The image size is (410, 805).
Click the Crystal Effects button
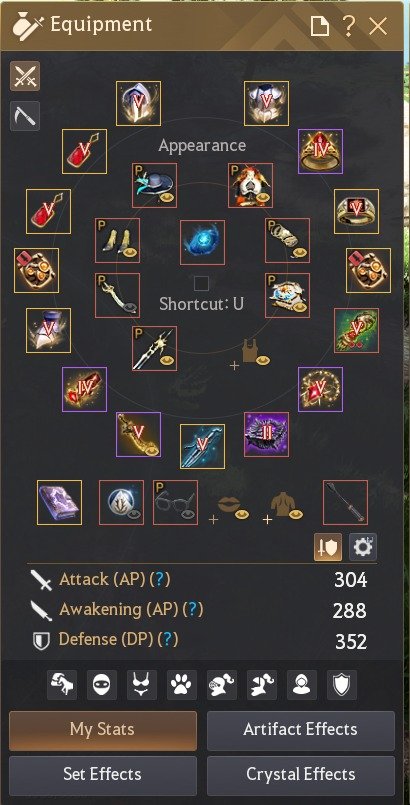pyautogui.click(x=301, y=775)
